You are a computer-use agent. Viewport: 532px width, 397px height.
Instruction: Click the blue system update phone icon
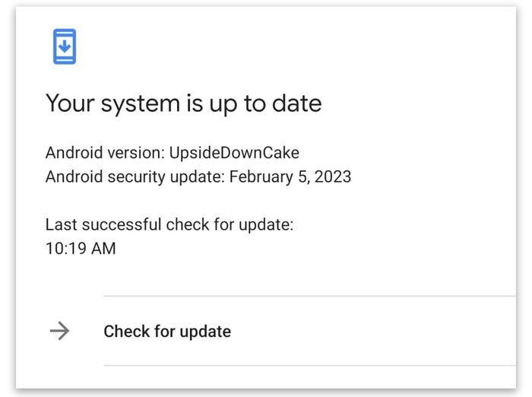tap(64, 46)
